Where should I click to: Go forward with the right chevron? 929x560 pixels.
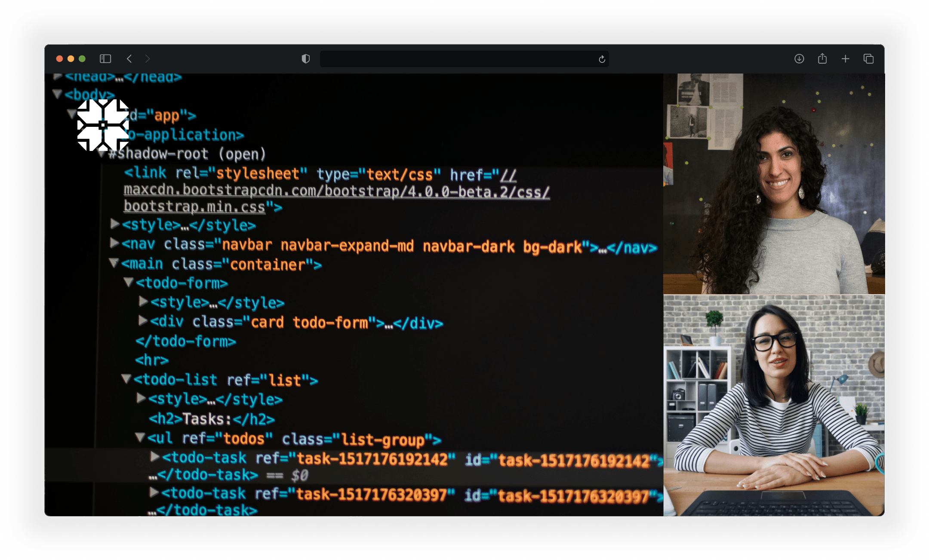click(x=148, y=58)
